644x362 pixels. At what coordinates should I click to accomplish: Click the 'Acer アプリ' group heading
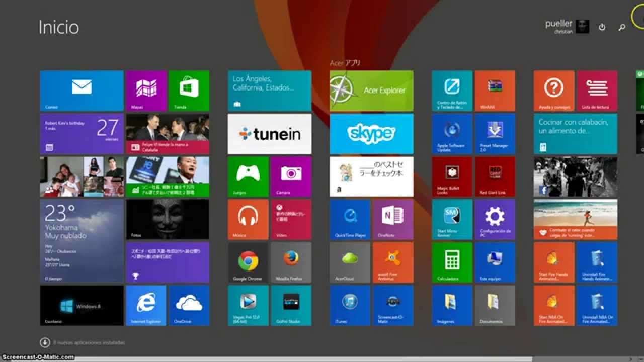(345, 63)
